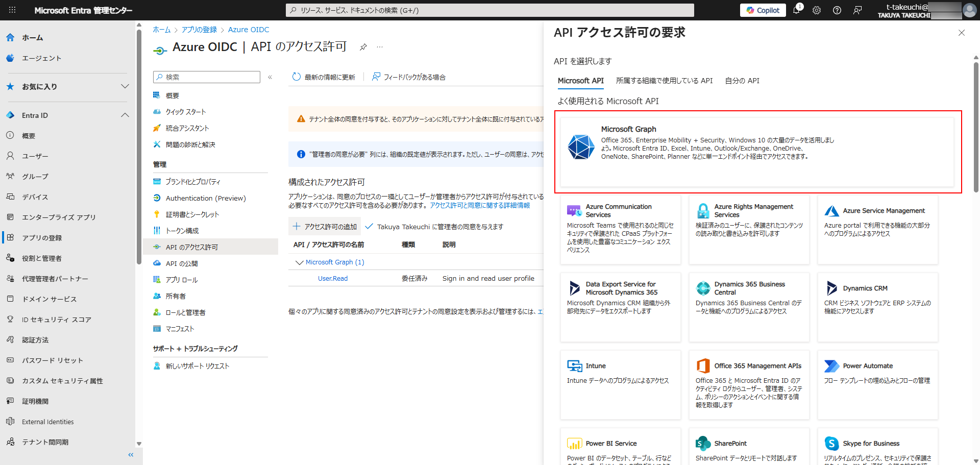
Task: Open the notifications bell icon
Action: (x=796, y=10)
